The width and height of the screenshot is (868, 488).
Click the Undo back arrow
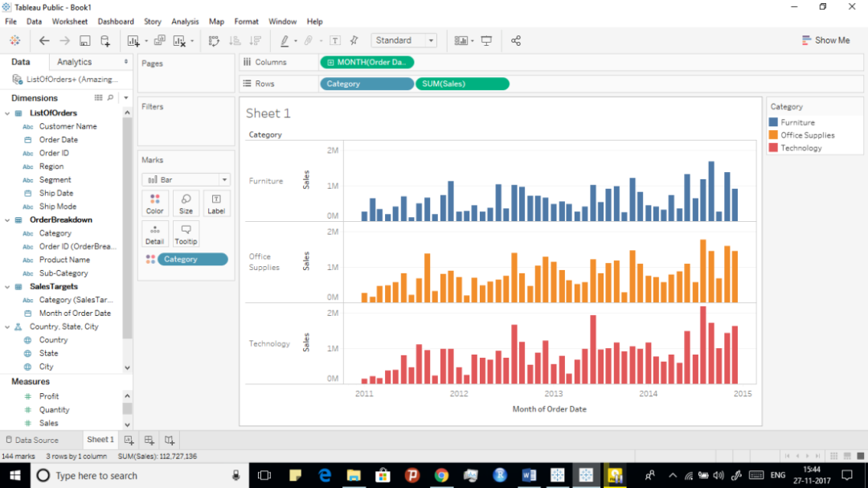coord(44,40)
